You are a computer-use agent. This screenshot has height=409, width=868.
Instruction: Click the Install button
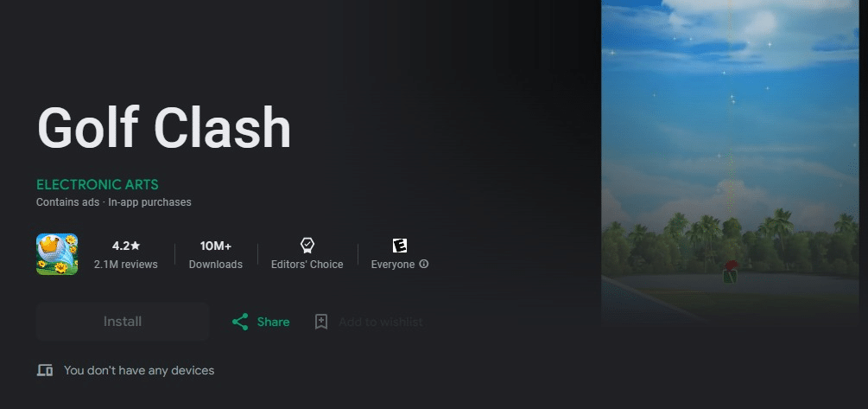pyautogui.click(x=123, y=322)
